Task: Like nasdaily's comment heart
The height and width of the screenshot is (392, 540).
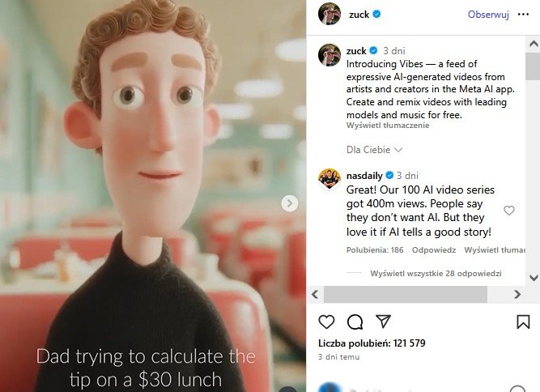Action: pos(509,210)
